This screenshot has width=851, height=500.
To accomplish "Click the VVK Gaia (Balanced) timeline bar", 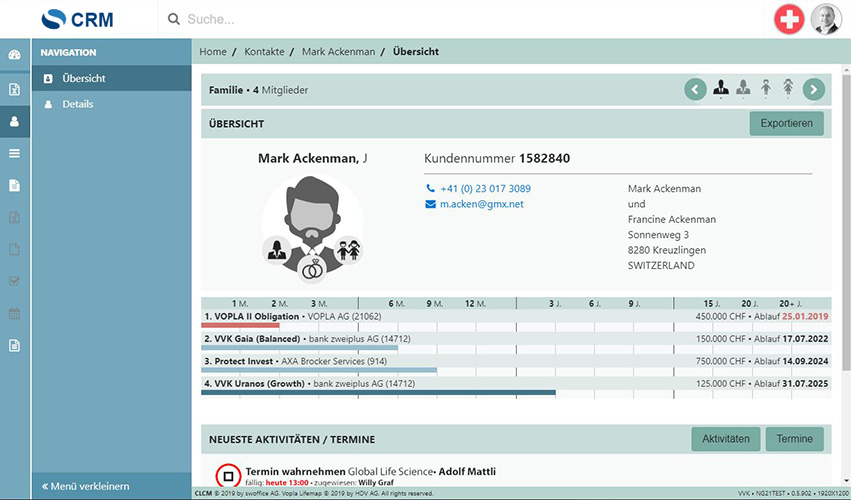I will [x=300, y=348].
